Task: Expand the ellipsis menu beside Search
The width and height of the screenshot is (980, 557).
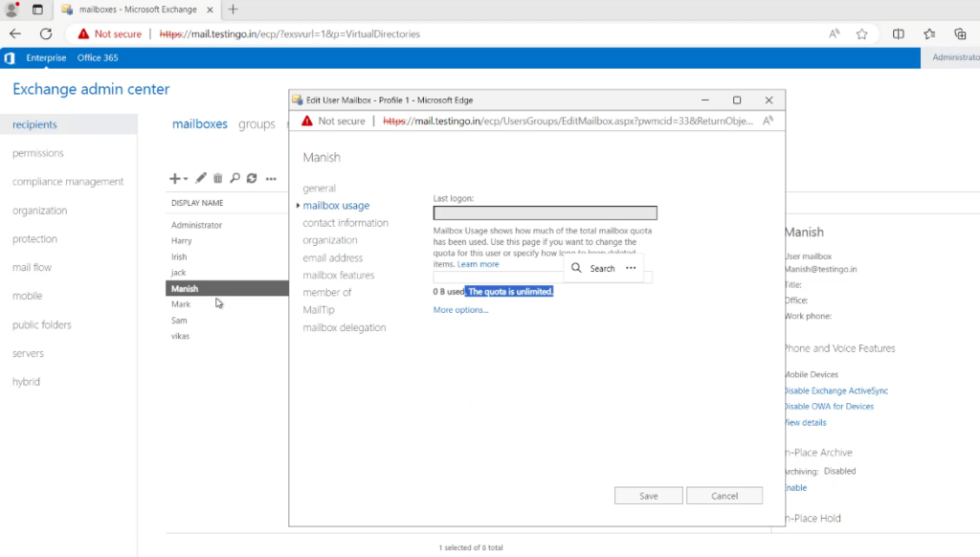Action: point(630,266)
